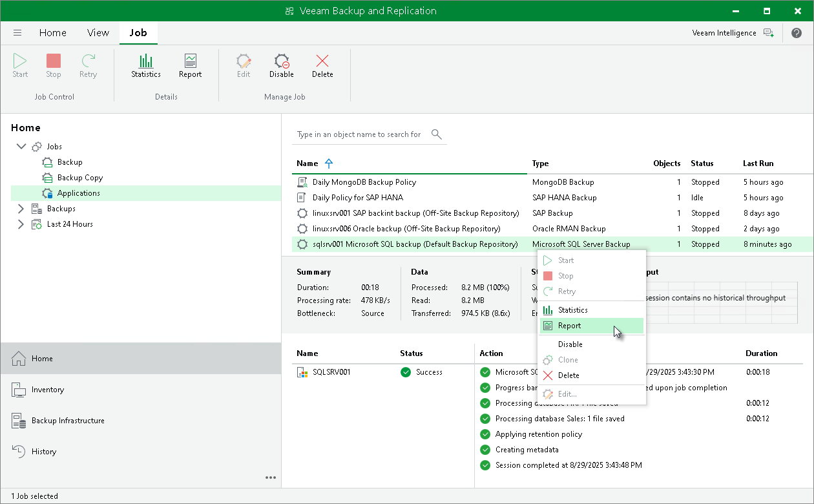This screenshot has width=814, height=504.
Task: Switch to the Inventory view in the sidebar
Action: 48,389
